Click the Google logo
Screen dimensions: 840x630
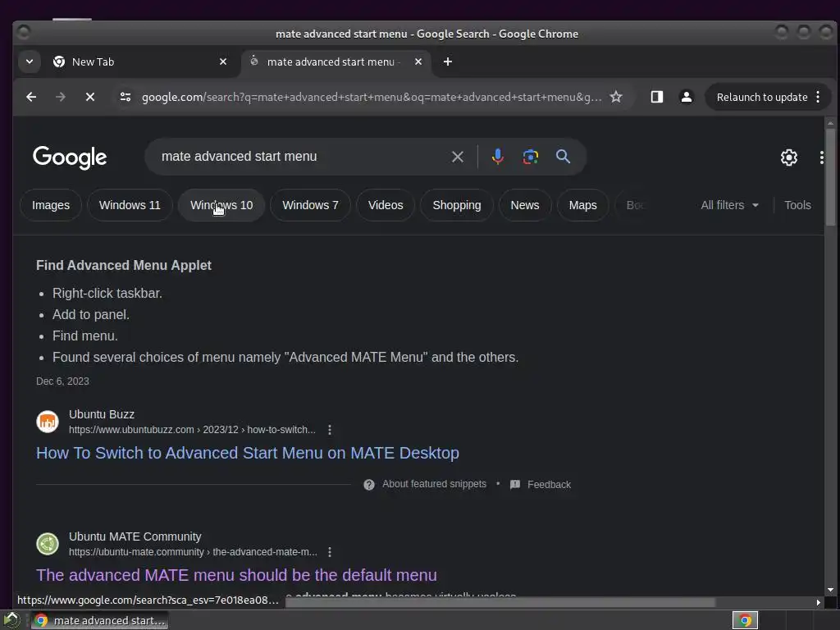(x=70, y=157)
